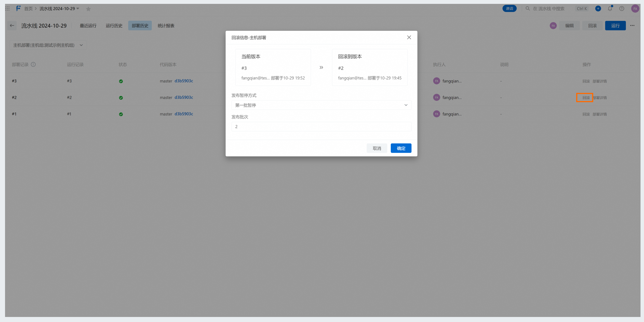Image resolution: width=644 pixels, height=322 pixels.
Task: Star the pipeline as favorite
Action: click(x=88, y=9)
